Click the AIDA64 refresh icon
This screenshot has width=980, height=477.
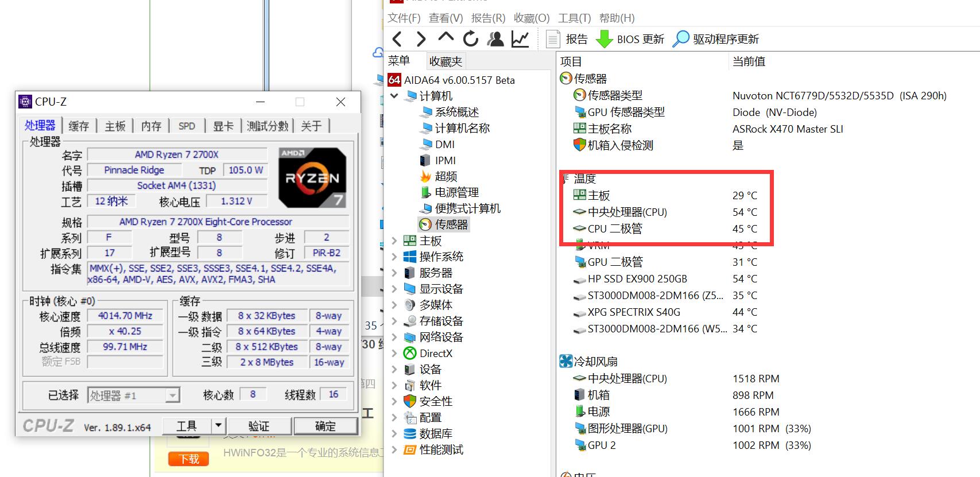point(471,39)
